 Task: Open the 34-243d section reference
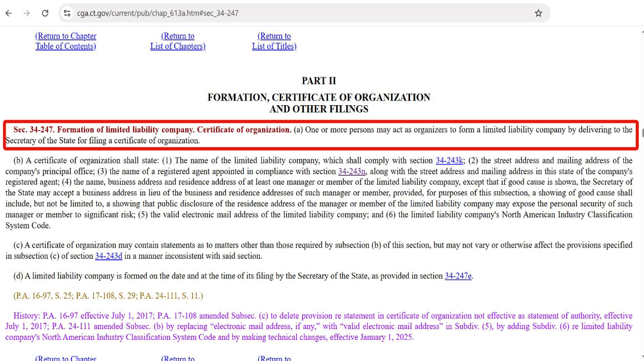109,256
